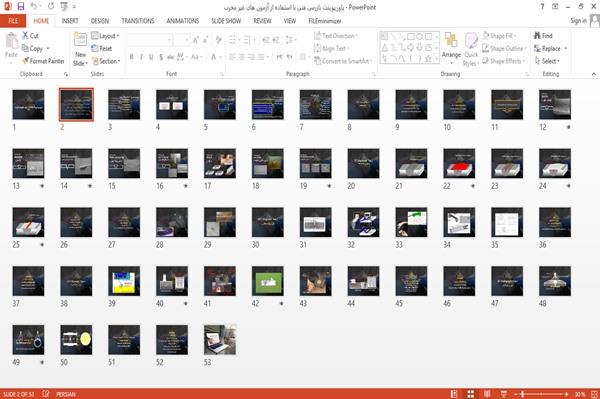Open the Select dropdown in Editing

pyautogui.click(x=547, y=61)
